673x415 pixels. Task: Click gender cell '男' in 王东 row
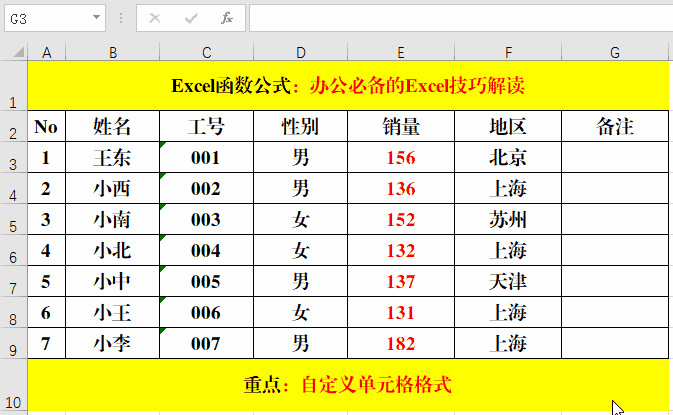coord(300,158)
